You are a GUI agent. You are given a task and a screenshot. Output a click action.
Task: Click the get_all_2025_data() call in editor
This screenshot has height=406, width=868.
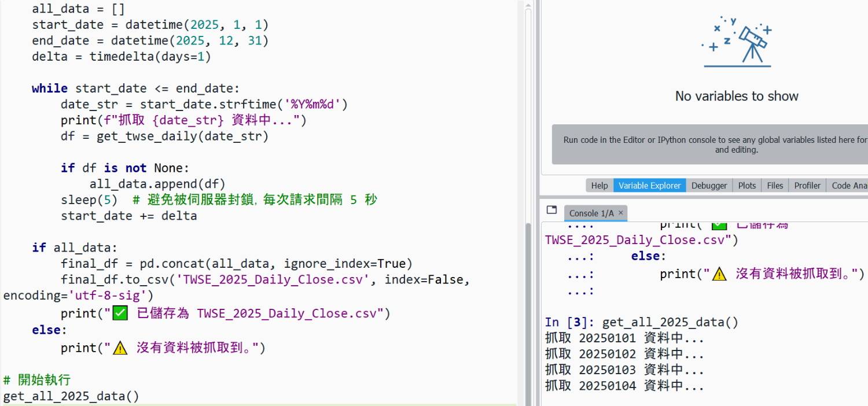coord(71,397)
